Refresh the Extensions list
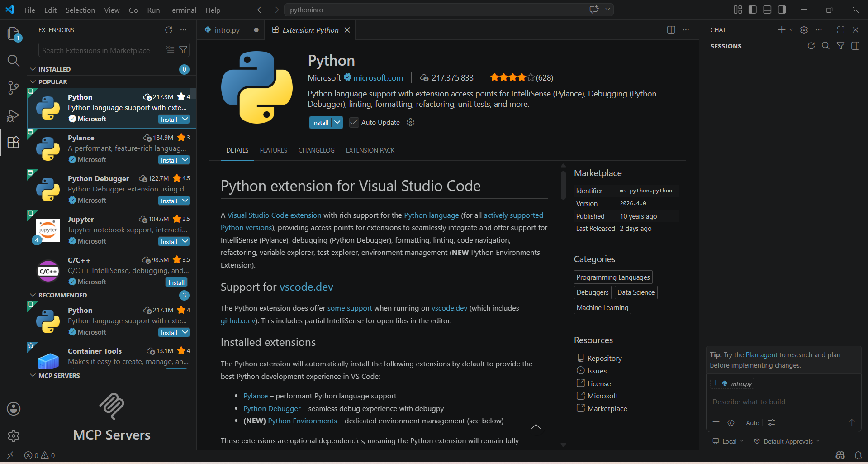The height and width of the screenshot is (464, 868). tap(169, 30)
